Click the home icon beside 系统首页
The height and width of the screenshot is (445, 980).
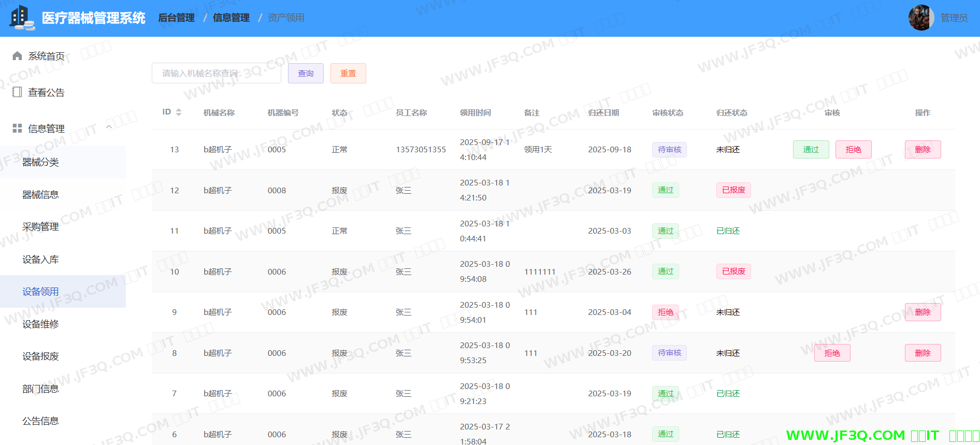17,56
